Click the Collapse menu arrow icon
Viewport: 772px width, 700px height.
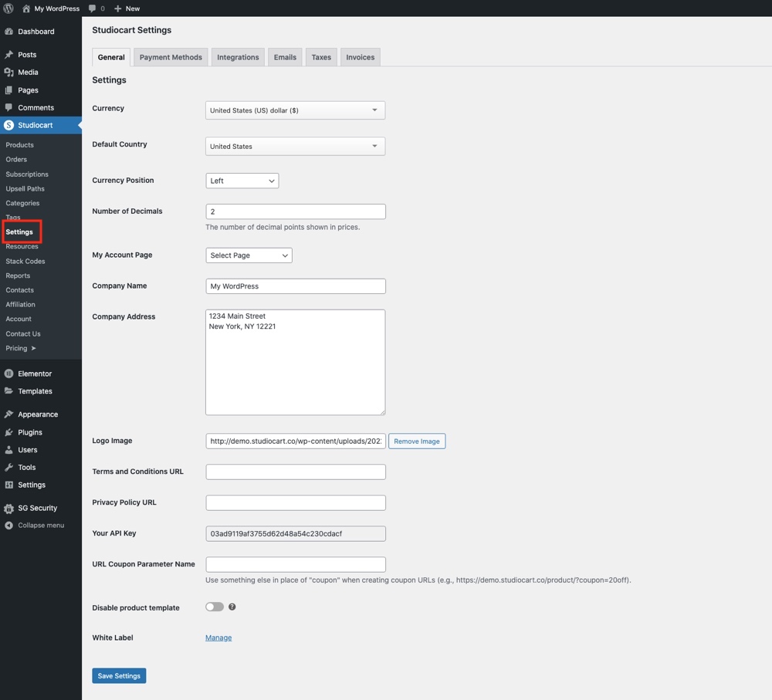point(8,526)
